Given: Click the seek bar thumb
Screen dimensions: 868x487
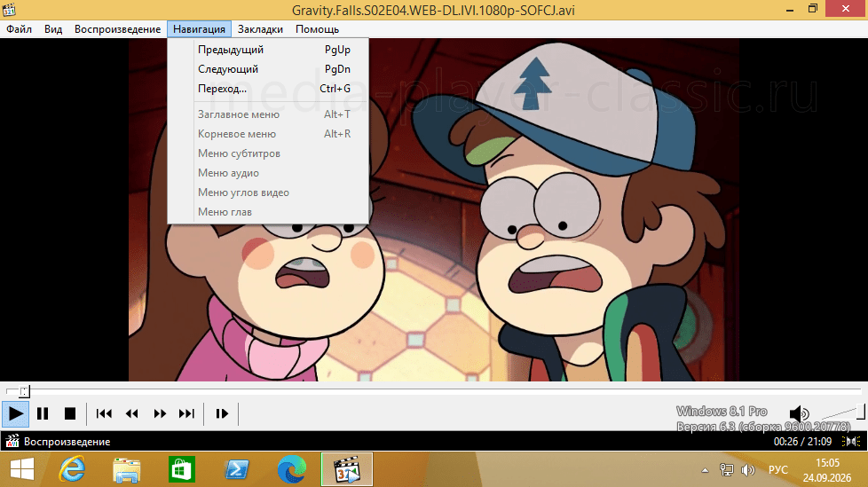Looking at the screenshot, I should 24,392.
